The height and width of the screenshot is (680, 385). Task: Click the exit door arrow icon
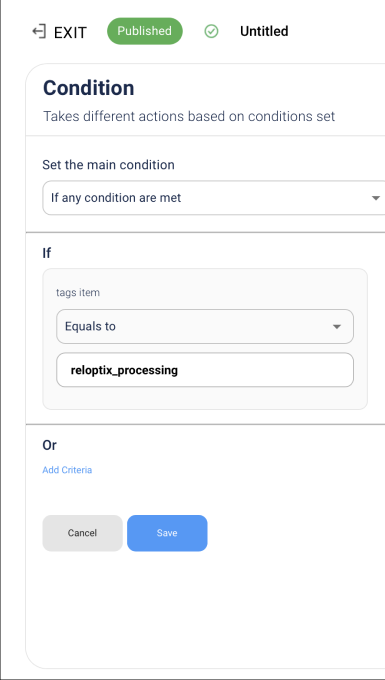pos(39,32)
